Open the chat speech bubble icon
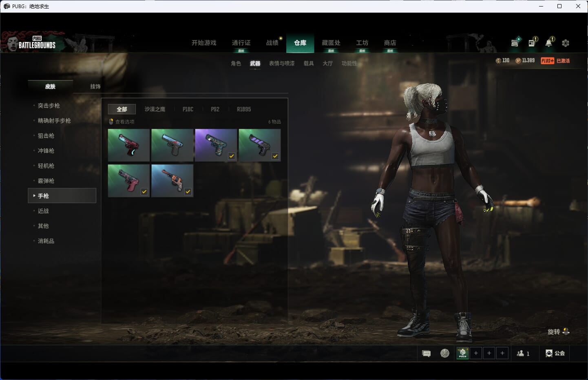Viewport: 588px width, 380px height. 427,353
